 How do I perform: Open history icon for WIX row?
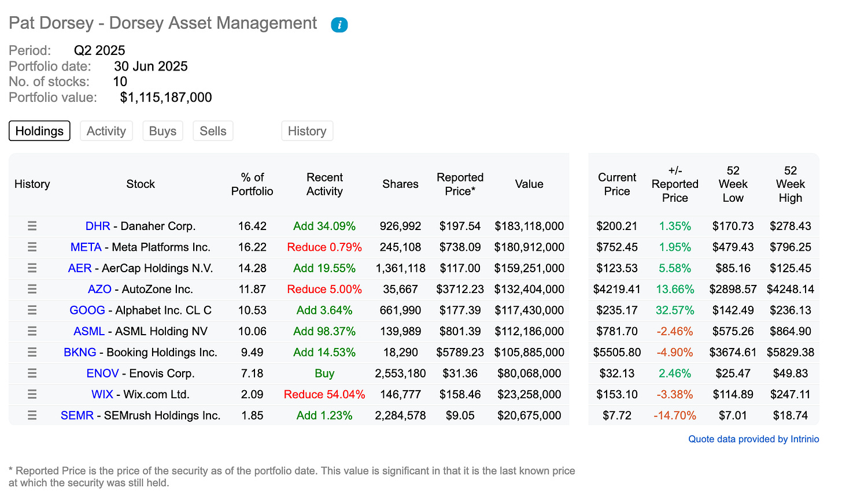tap(32, 394)
